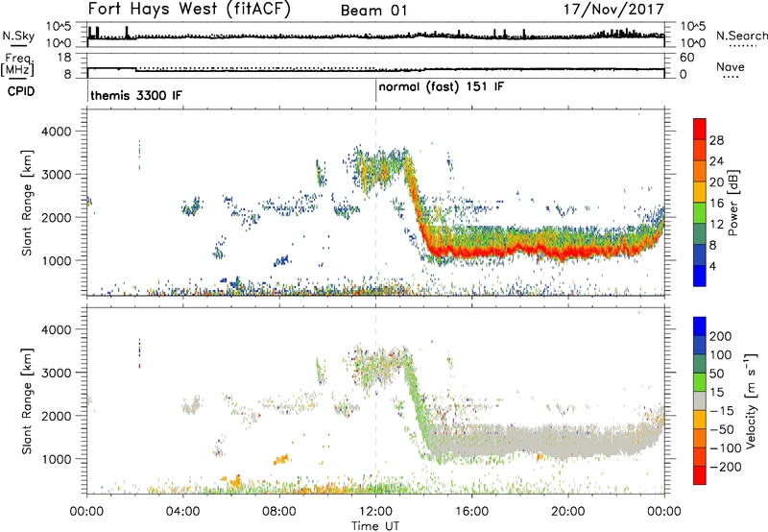Click the '18' frequency axis tick label
Viewport: 768px width, 532px height.
pyautogui.click(x=64, y=58)
